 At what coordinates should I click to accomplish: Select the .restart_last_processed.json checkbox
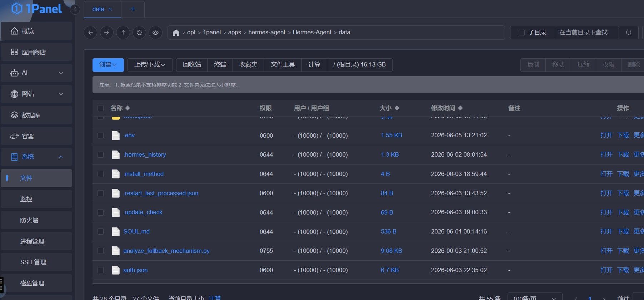(x=101, y=193)
